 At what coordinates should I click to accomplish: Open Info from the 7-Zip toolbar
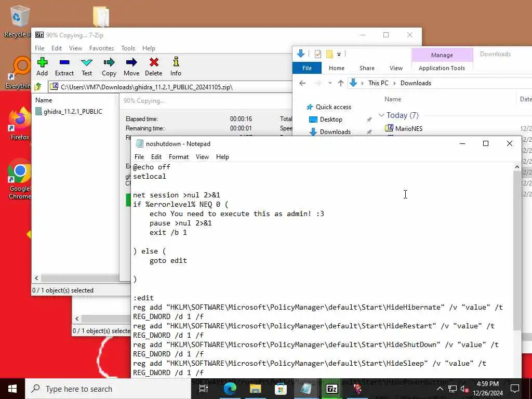pos(176,66)
